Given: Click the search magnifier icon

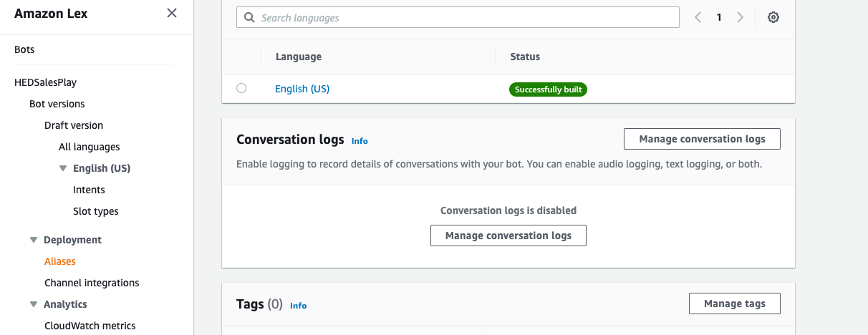Looking at the screenshot, I should coord(249,17).
